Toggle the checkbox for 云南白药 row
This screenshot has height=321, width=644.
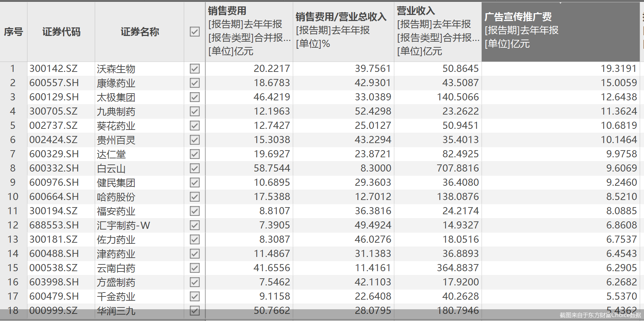point(194,268)
